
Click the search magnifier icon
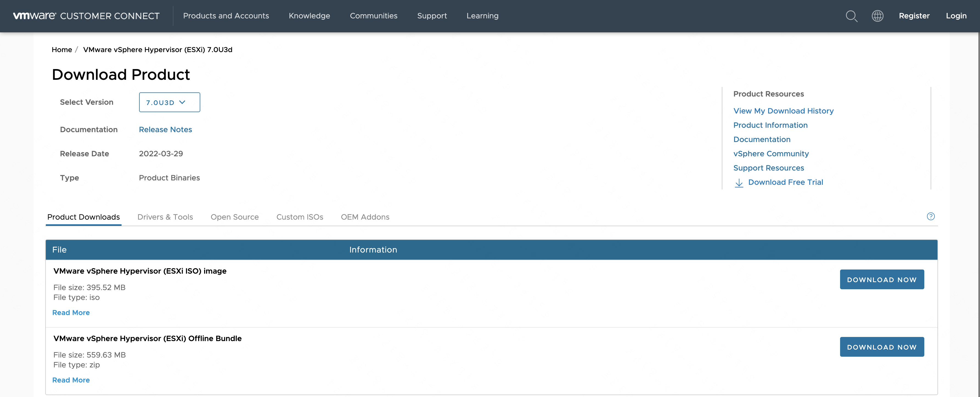[x=851, y=16]
